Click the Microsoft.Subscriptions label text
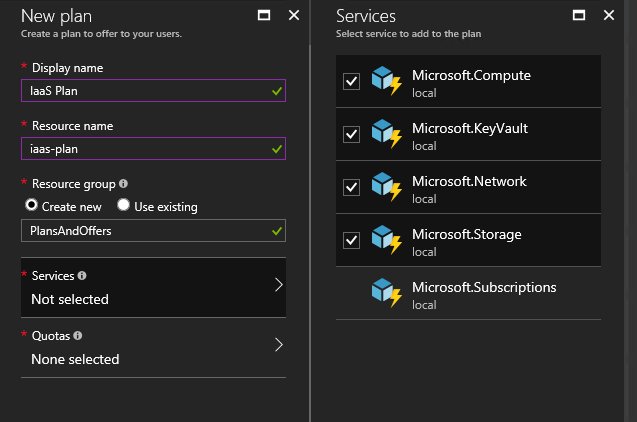 click(484, 288)
